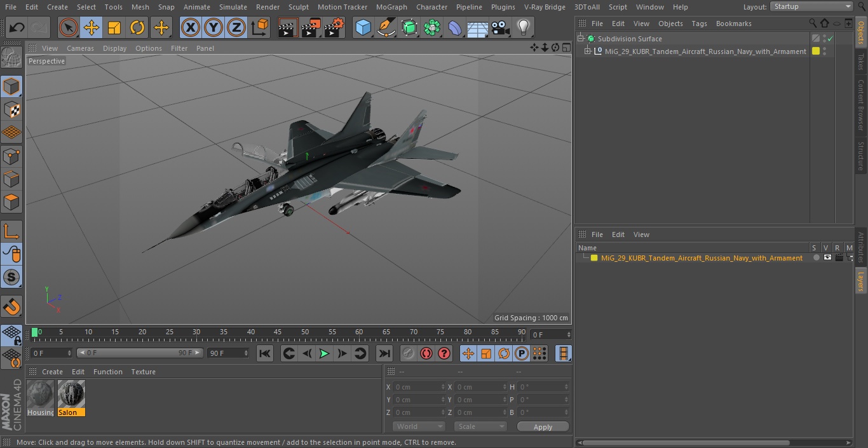Viewport: 868px width, 448px height.
Task: Switch to Layers side tab
Action: [861, 281]
